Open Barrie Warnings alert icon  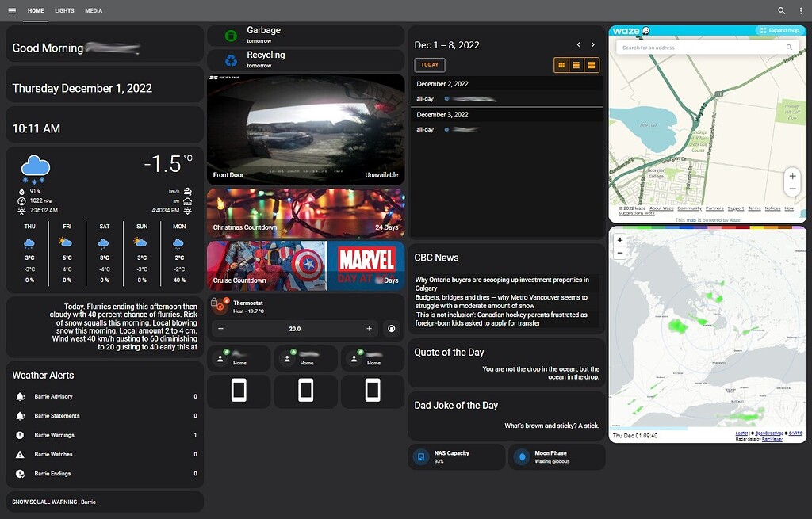point(20,435)
